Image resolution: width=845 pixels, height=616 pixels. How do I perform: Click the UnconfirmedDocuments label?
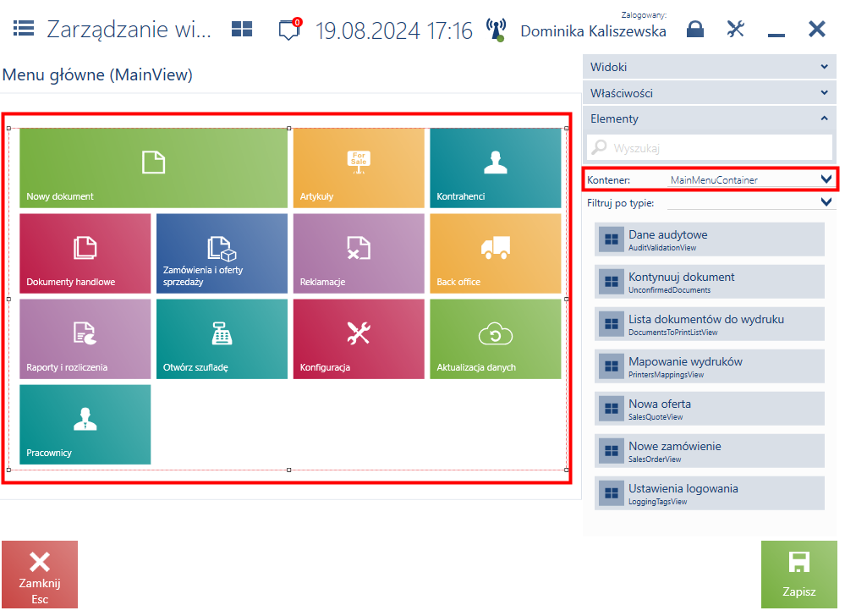(x=669, y=290)
